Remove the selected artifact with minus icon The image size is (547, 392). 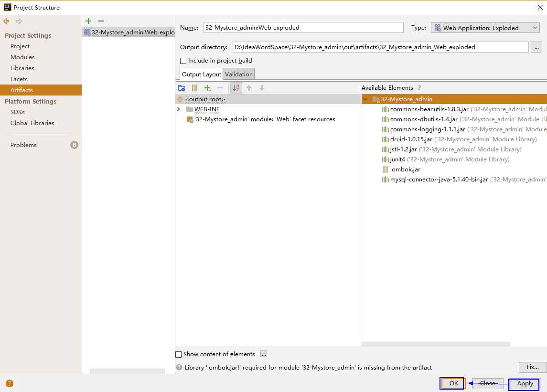101,21
